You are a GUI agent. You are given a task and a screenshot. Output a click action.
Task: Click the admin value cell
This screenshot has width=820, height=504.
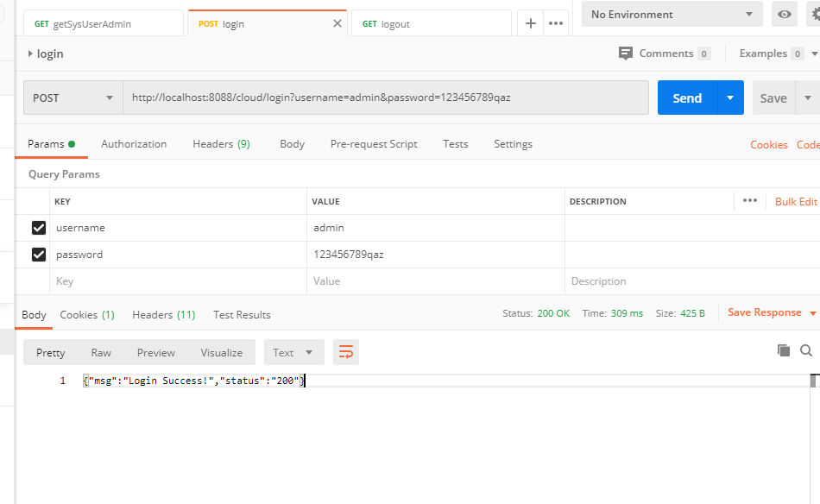point(436,228)
